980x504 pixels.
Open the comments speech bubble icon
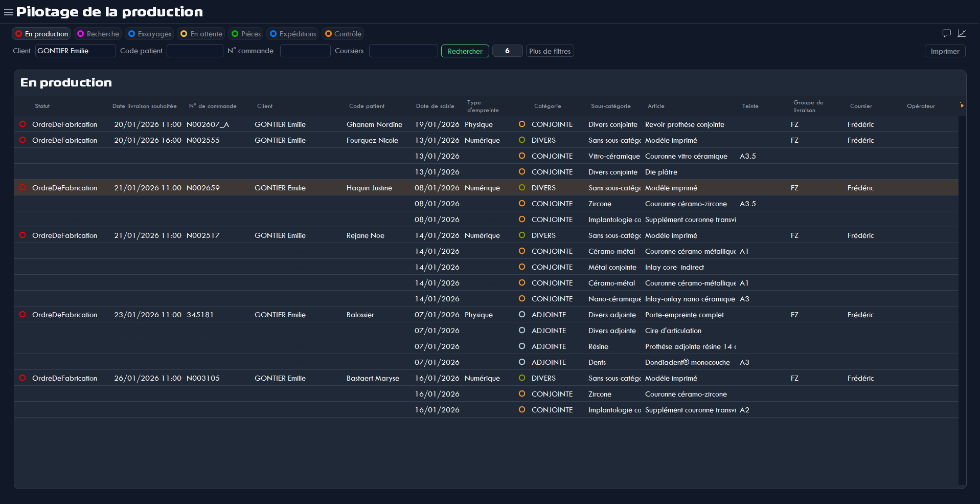click(x=946, y=33)
